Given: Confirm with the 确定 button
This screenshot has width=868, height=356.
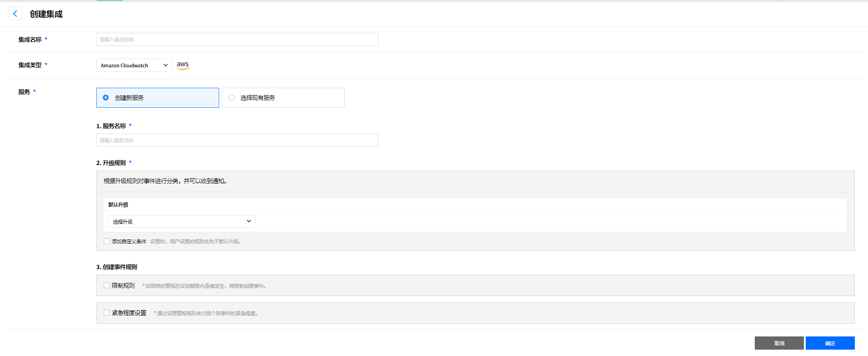Looking at the screenshot, I should pyautogui.click(x=830, y=343).
